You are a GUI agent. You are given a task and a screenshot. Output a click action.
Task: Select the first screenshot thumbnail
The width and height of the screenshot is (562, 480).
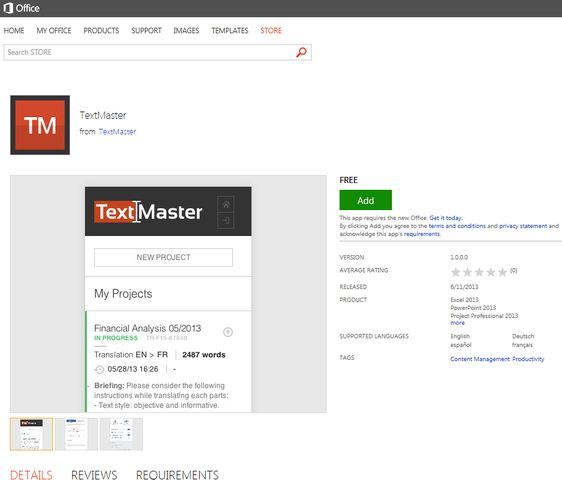32,434
